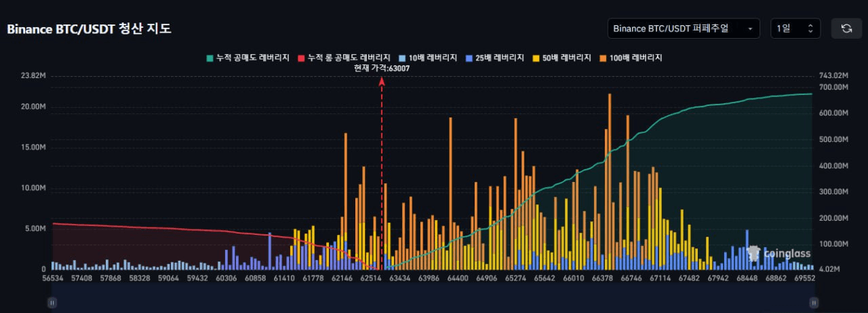
Task: Open the Binance BTC/USDT 퍼페추얼 dropdown
Action: click(684, 29)
